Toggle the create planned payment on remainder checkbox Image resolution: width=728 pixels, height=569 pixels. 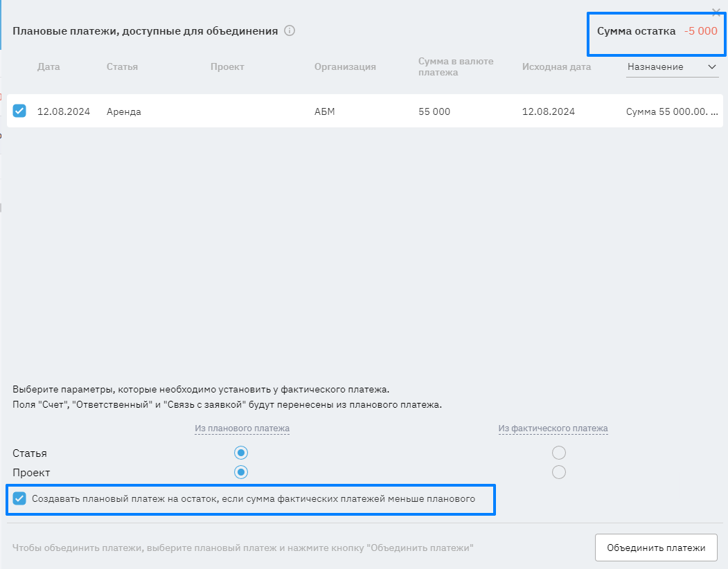[19, 498]
